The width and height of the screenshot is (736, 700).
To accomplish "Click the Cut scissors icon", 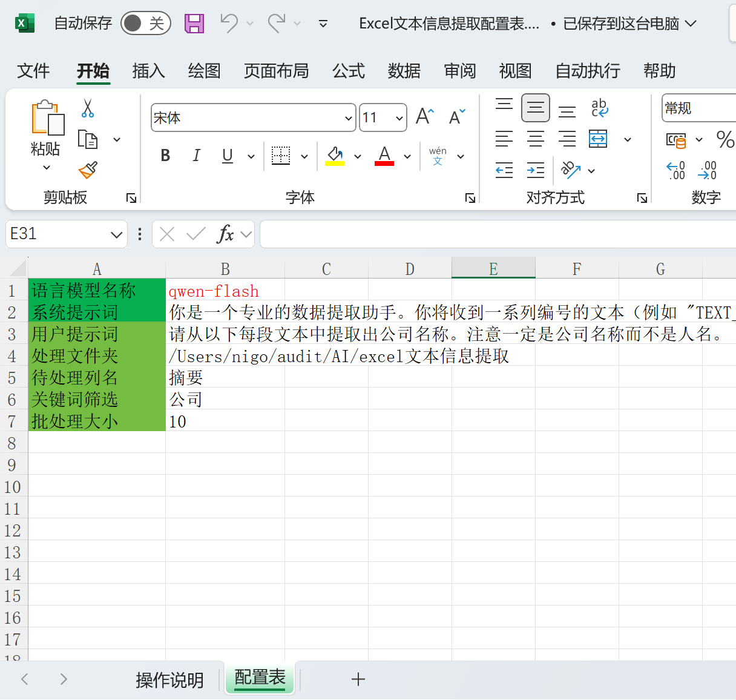I will click(x=88, y=108).
